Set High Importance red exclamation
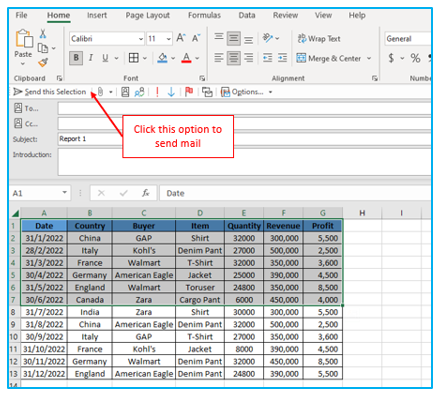The width and height of the screenshot is (440, 396). tap(157, 92)
